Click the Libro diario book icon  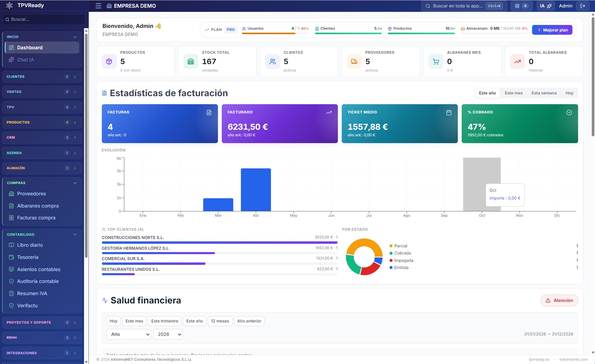coord(11,245)
